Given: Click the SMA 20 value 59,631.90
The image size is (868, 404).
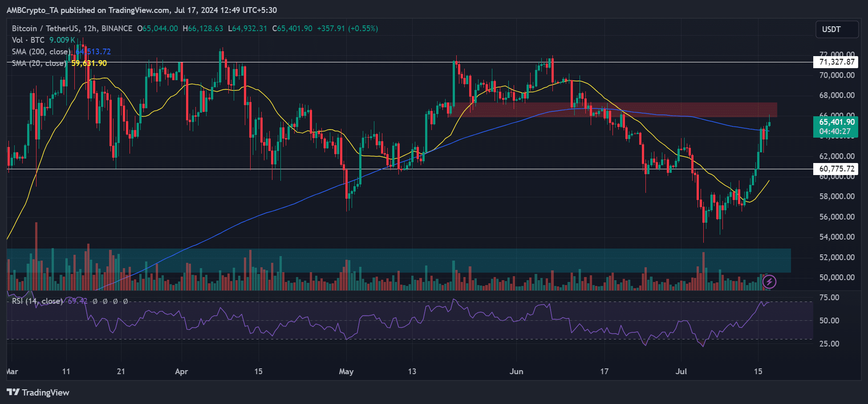Looking at the screenshot, I should point(89,63).
